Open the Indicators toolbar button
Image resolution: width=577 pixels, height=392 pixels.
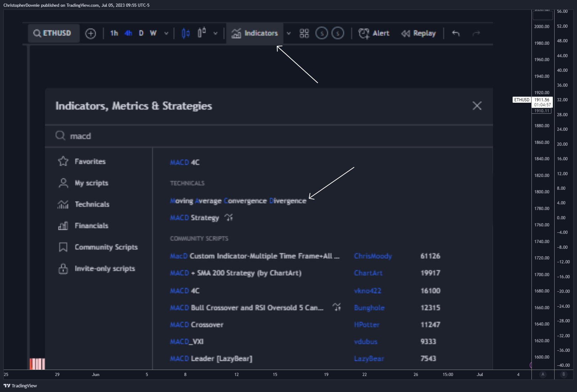[x=255, y=33]
